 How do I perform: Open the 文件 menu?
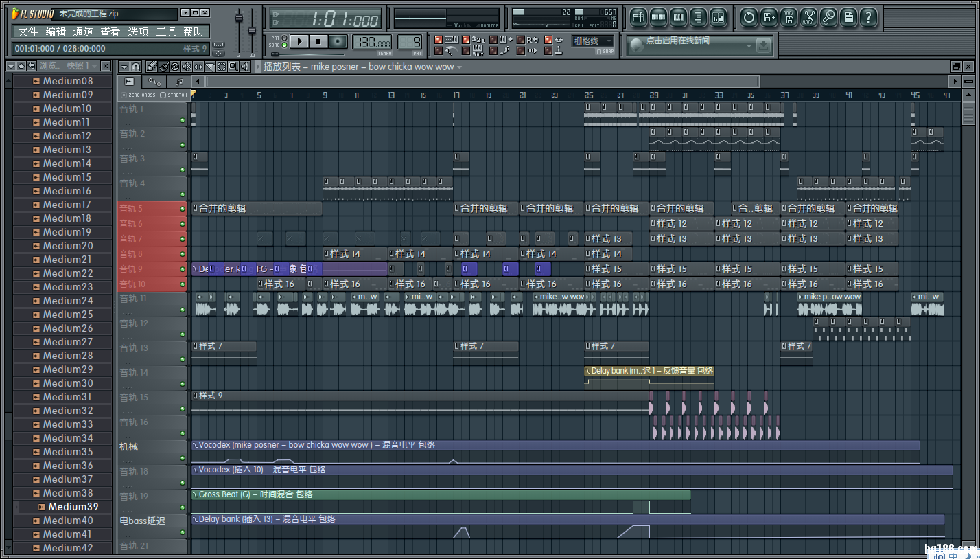pyautogui.click(x=28, y=32)
